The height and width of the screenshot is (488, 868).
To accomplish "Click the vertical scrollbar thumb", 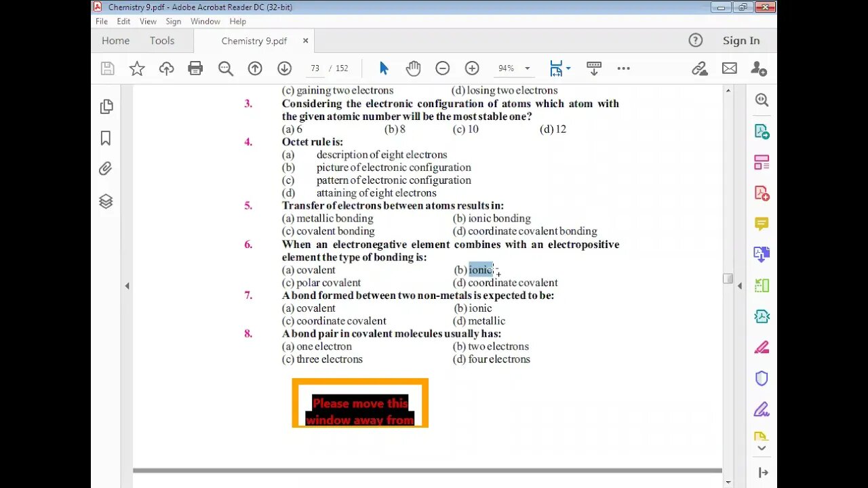I will point(728,279).
